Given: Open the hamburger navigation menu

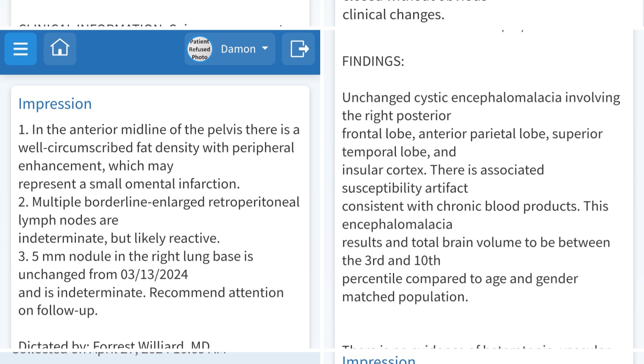Looking at the screenshot, I should pos(21,49).
